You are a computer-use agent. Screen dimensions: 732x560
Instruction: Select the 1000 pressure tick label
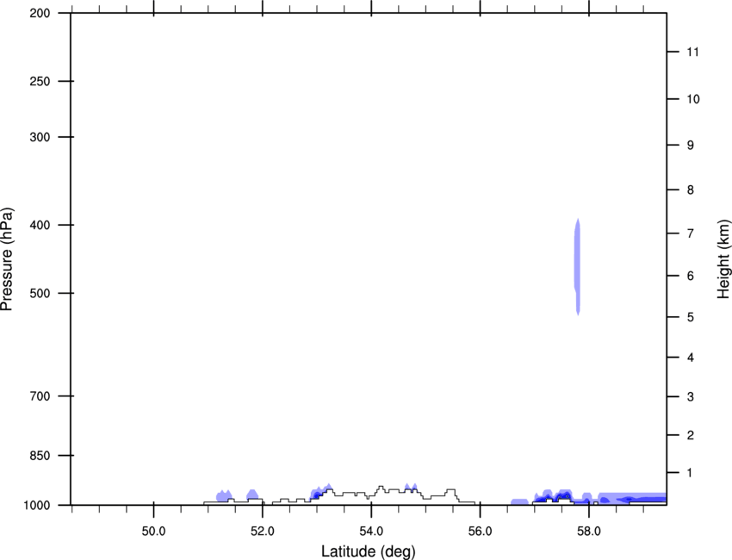(x=37, y=506)
